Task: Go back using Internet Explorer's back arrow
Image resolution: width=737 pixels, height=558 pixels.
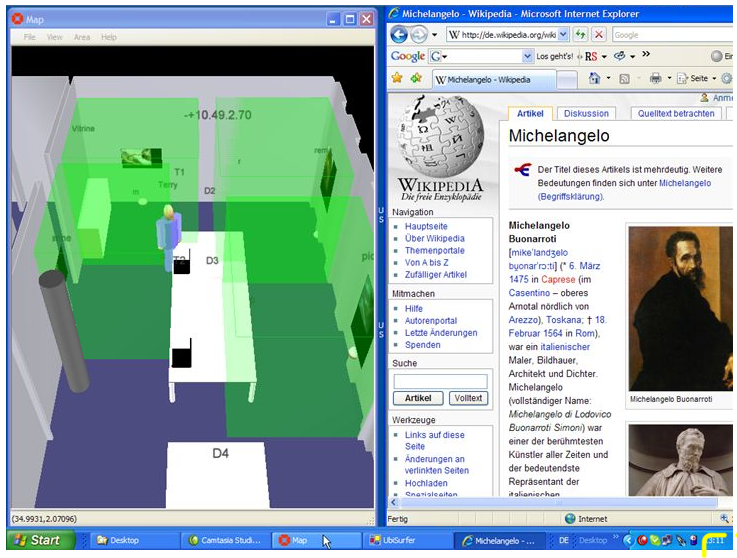Action: pyautogui.click(x=399, y=35)
